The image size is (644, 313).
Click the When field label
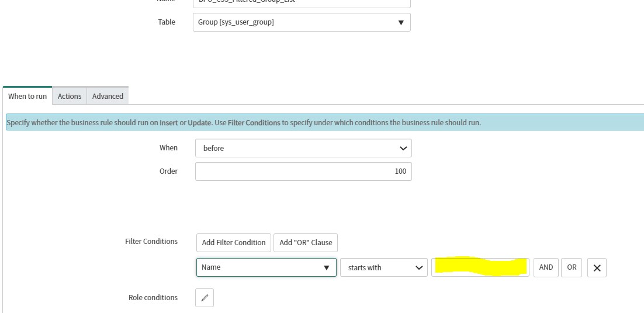pos(168,147)
